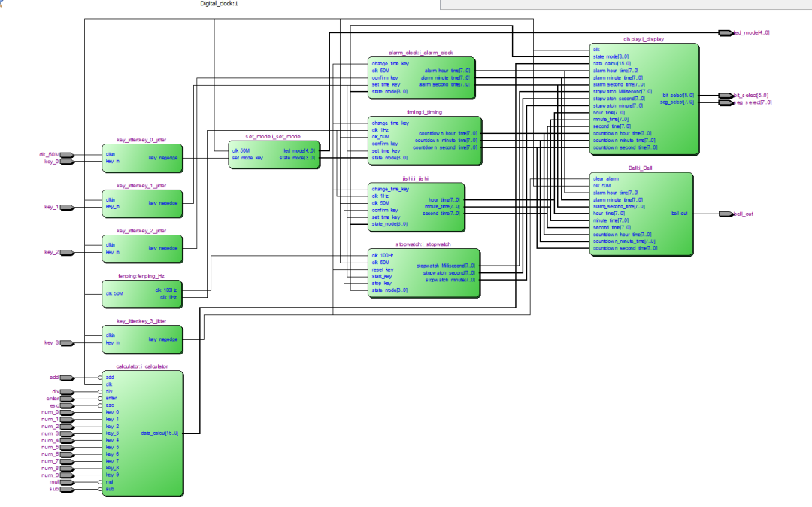Select the alarm_clock:i_alarm_clock block
Screen dimensions: 812x507
click(421, 77)
